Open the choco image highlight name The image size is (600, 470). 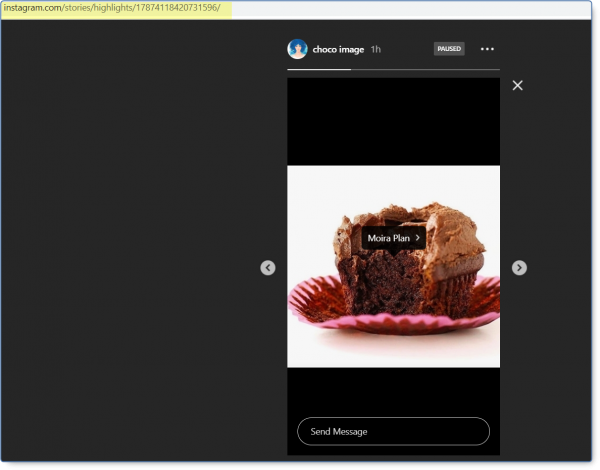point(338,50)
